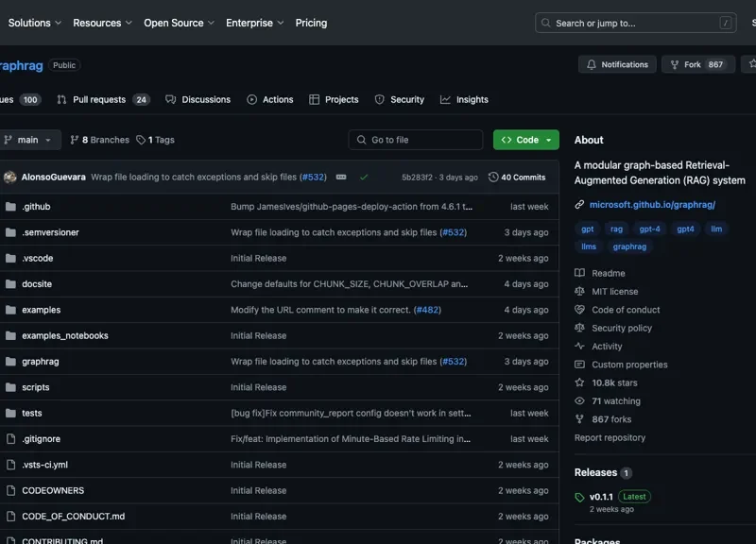
Task: Select the llm topic tag
Action: [716, 229]
